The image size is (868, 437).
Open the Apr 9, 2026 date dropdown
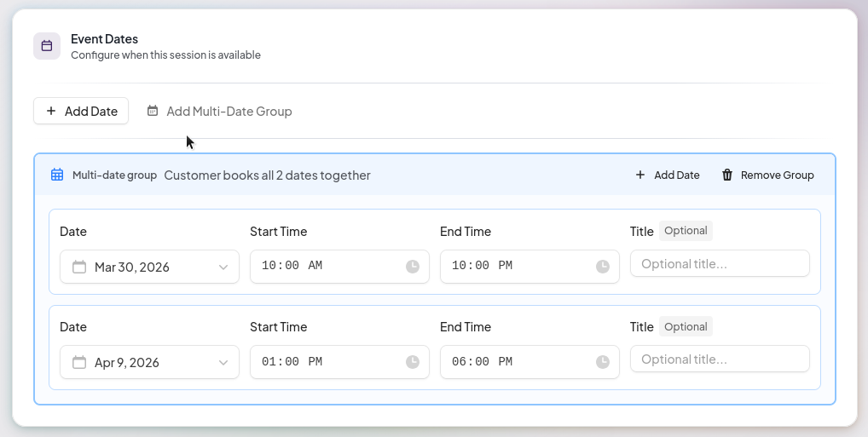click(149, 362)
